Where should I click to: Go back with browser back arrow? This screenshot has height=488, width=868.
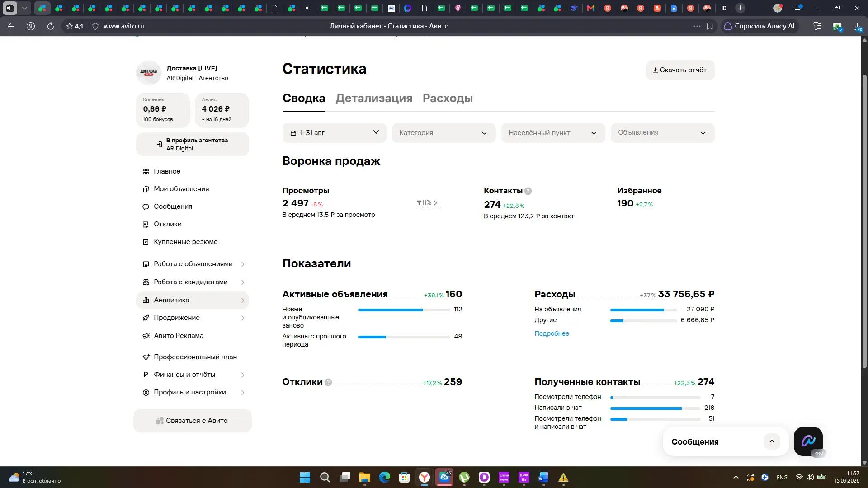click(x=11, y=26)
